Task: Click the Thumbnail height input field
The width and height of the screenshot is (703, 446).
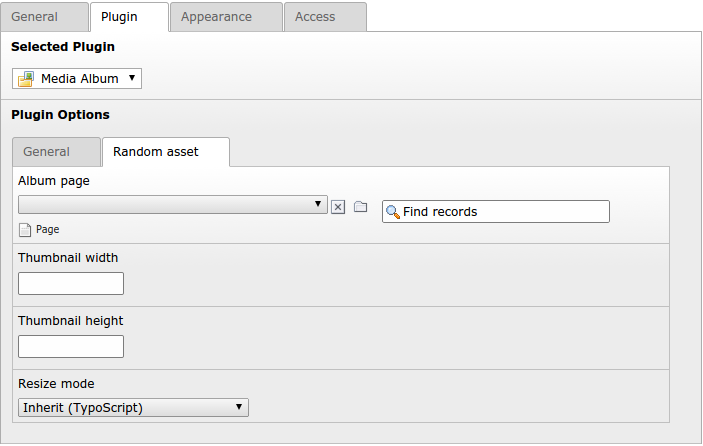Action: coord(71,346)
